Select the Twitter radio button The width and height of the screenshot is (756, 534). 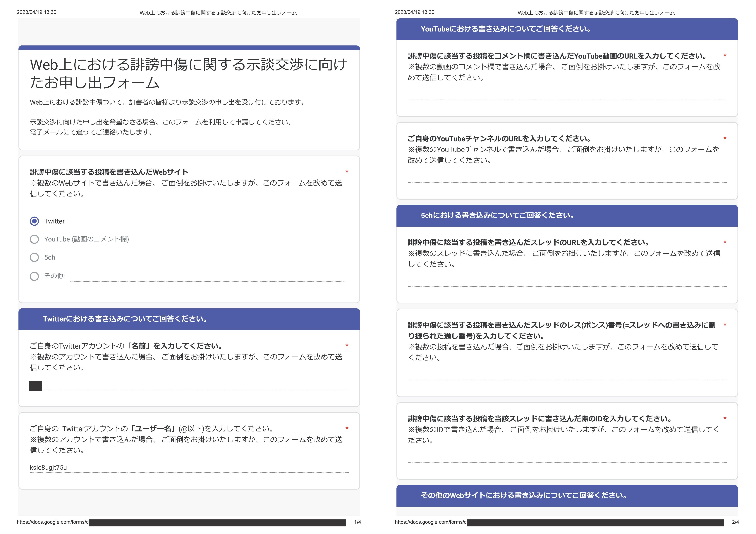coord(34,221)
